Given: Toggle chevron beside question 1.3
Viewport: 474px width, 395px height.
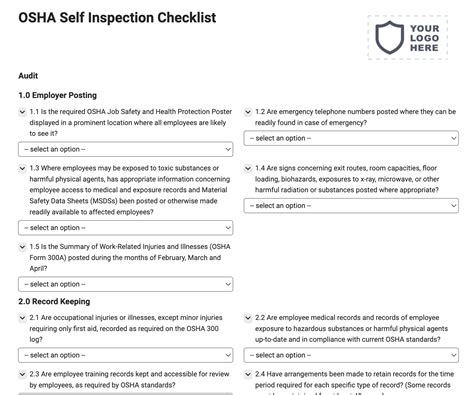Looking at the screenshot, I should coord(22,168).
